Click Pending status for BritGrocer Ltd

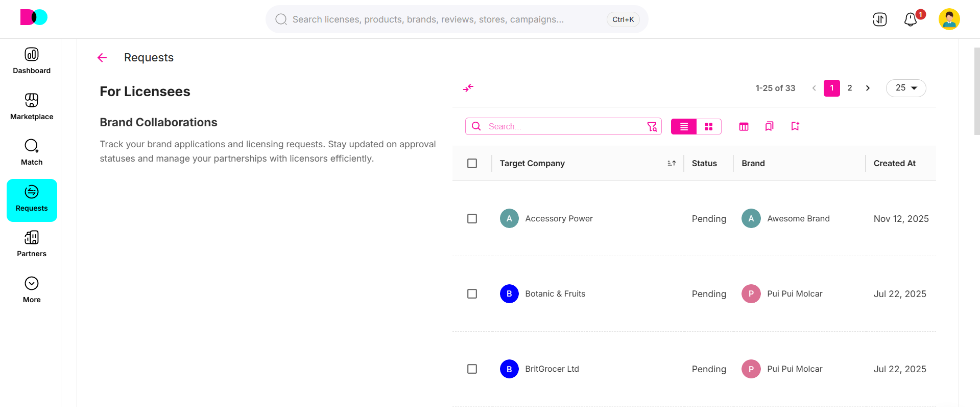[709, 369]
